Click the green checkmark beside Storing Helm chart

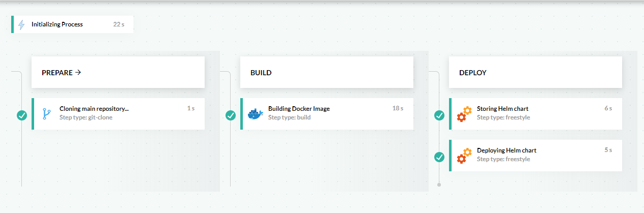pyautogui.click(x=439, y=115)
